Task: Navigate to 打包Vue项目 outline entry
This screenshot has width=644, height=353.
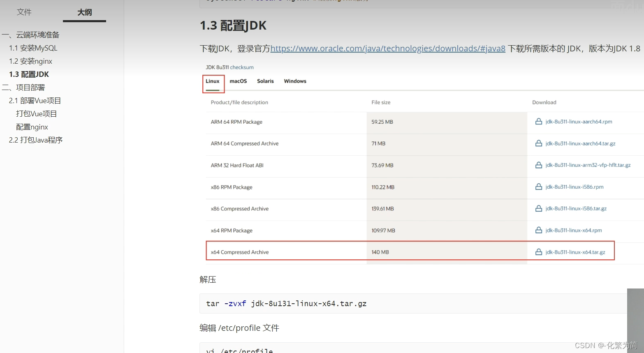Action: click(37, 114)
